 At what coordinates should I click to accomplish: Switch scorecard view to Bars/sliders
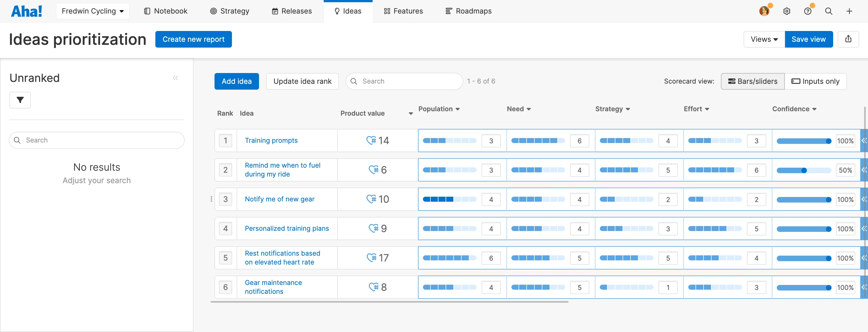(752, 81)
